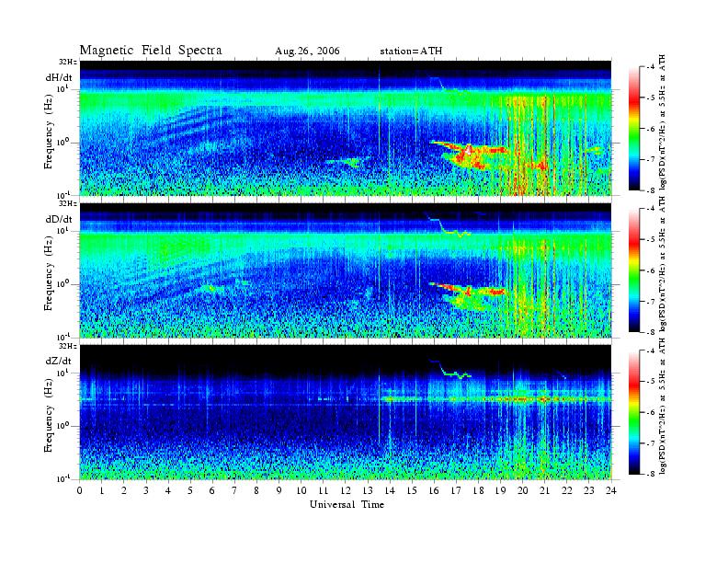The image size is (728, 563).
Task: Click hour "5" on Universal Time axis
Action: pyautogui.click(x=190, y=490)
